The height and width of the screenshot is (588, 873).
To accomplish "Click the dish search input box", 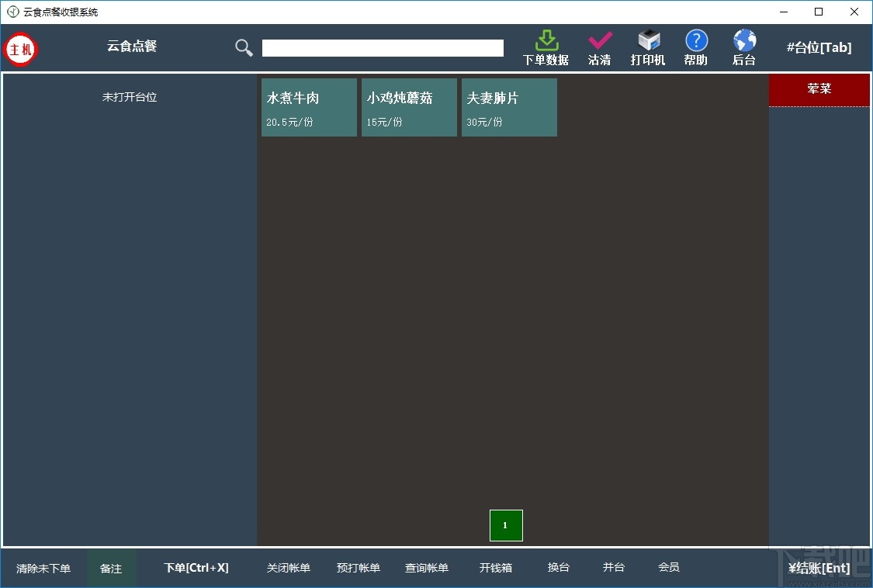I will [382, 47].
